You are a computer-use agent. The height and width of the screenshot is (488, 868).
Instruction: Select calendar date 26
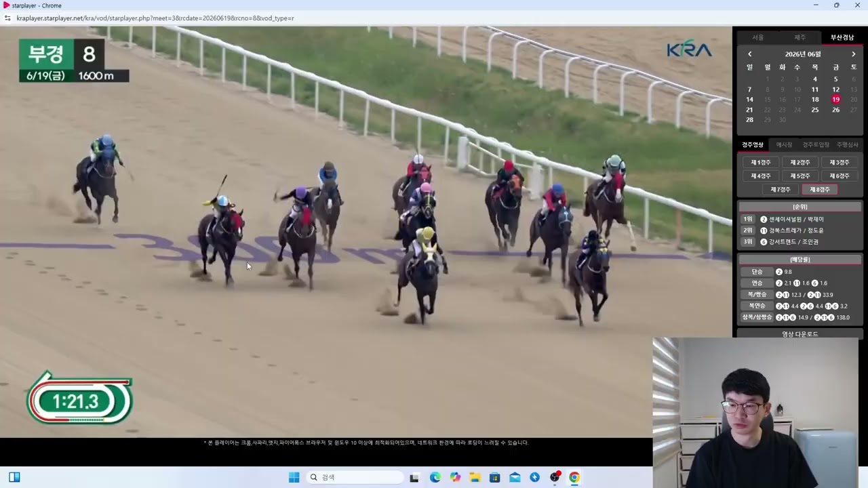(835, 110)
